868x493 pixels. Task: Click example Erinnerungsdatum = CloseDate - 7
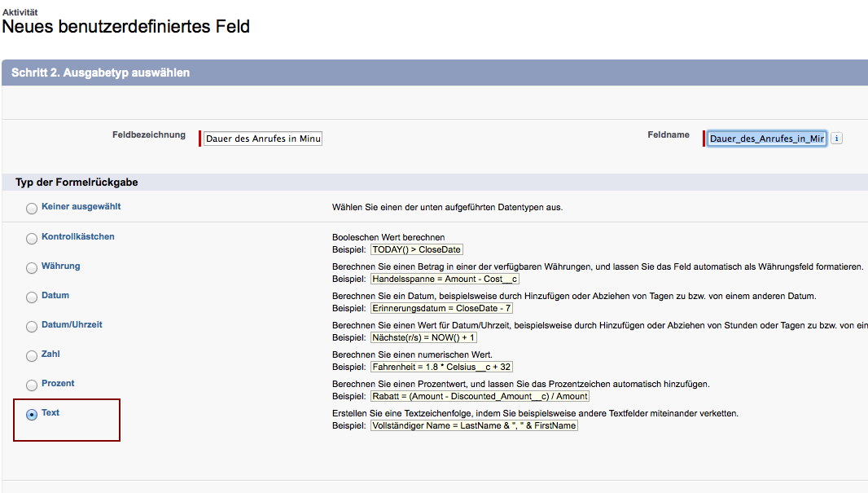click(441, 309)
